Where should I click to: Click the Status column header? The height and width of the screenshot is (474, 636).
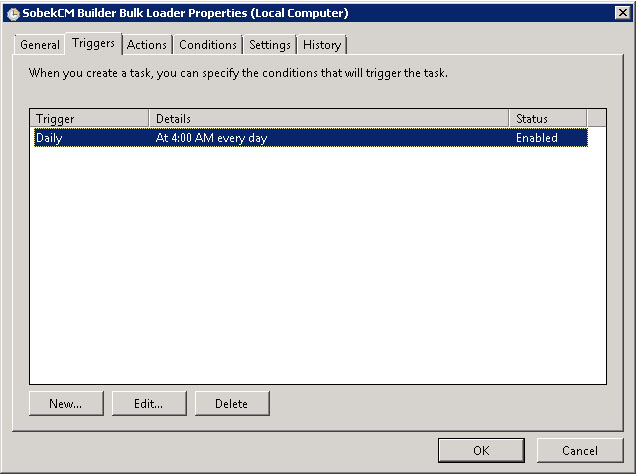click(x=548, y=118)
